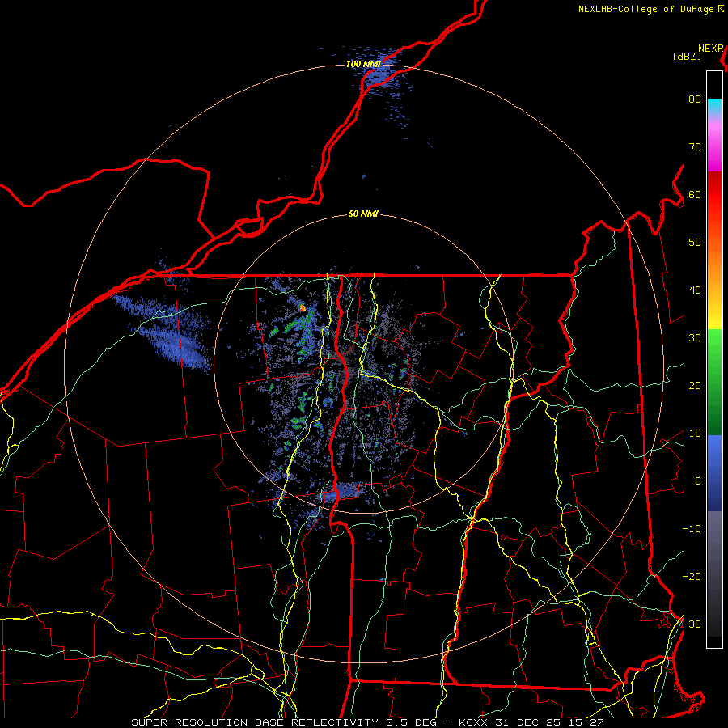Click the 70 value on the dBZ scale

[695, 147]
